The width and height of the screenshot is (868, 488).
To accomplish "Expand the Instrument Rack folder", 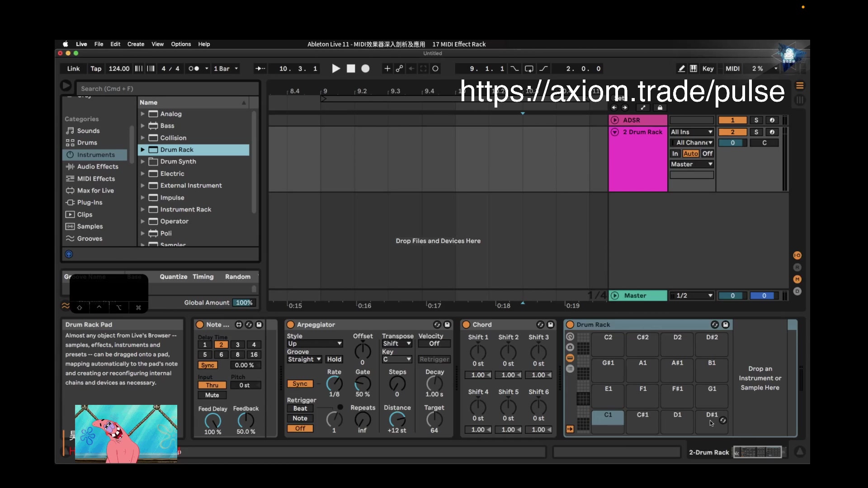I will tap(142, 210).
